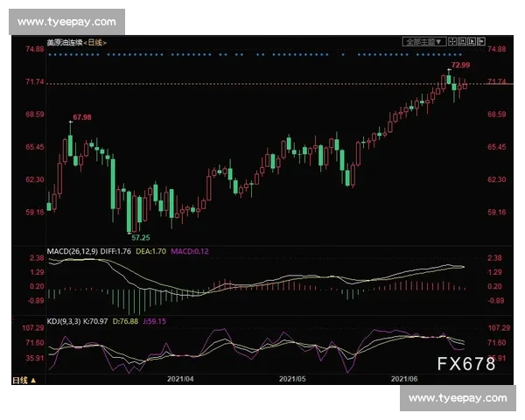Click the DIFF:1.76 value label
Screen dimensions: 525x420
click(x=115, y=250)
